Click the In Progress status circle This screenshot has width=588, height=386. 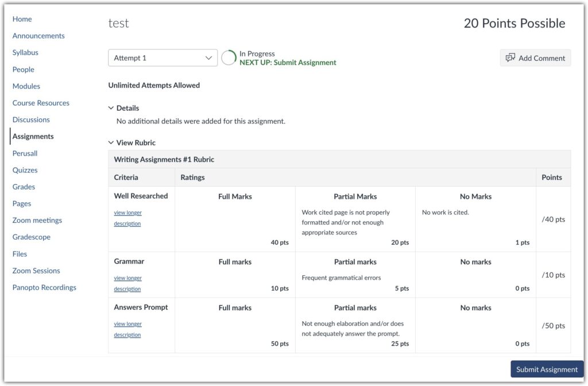coord(228,57)
